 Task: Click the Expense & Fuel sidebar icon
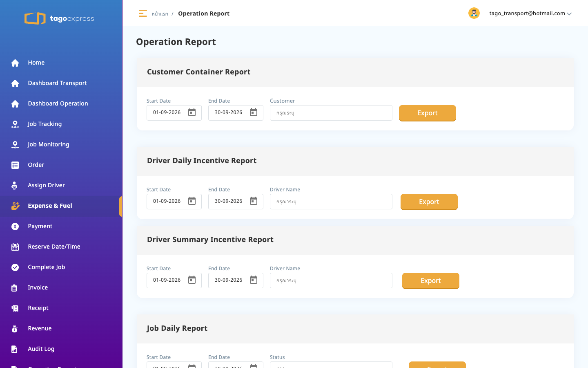(16, 206)
